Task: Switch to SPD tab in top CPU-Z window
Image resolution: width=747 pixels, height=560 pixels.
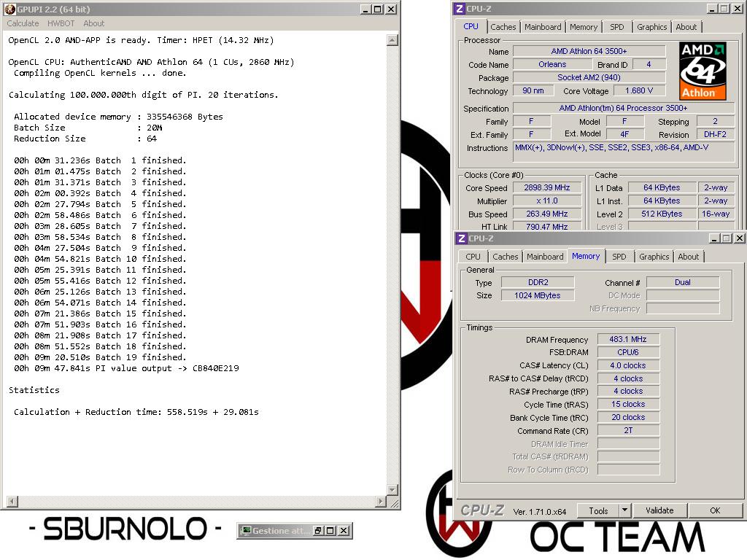Action: point(617,27)
